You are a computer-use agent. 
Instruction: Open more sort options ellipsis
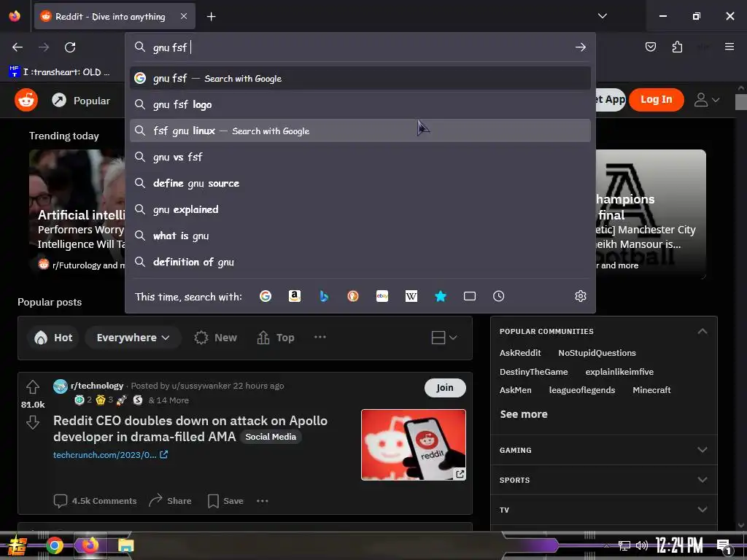[320, 337]
